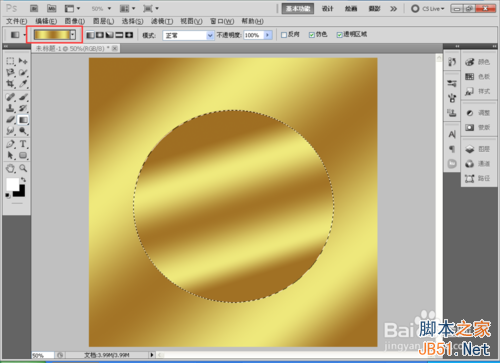Open the Filter (滤镜) menu
Screen dimensions: 500x363
tap(162, 21)
